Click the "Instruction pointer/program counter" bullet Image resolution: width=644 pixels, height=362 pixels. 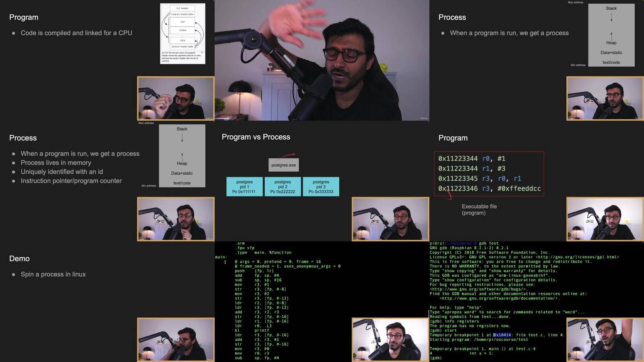click(x=71, y=181)
